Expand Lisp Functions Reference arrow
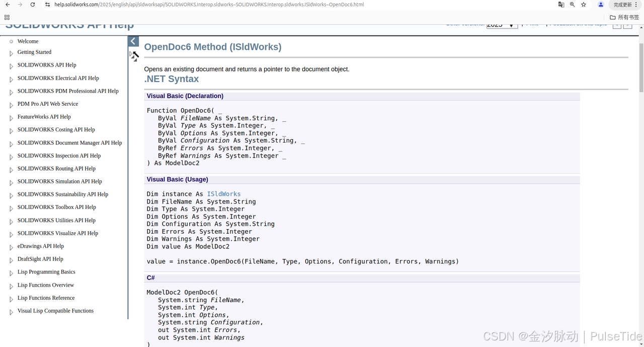This screenshot has height=347, width=644. click(x=11, y=299)
